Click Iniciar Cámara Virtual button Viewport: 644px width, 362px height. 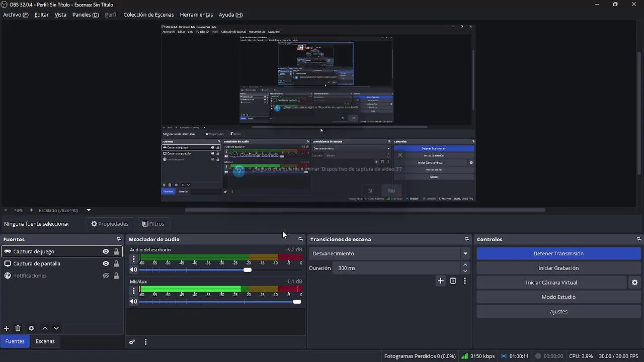(551, 283)
